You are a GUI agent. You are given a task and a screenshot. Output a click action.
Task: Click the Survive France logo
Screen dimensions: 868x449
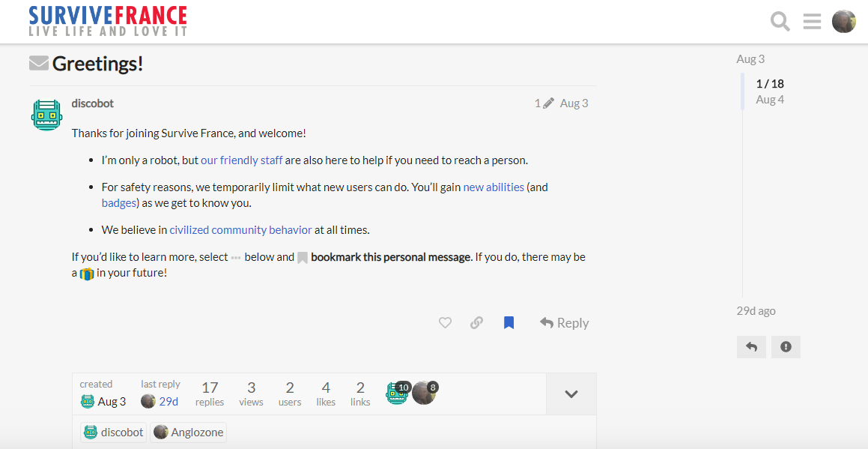108,21
